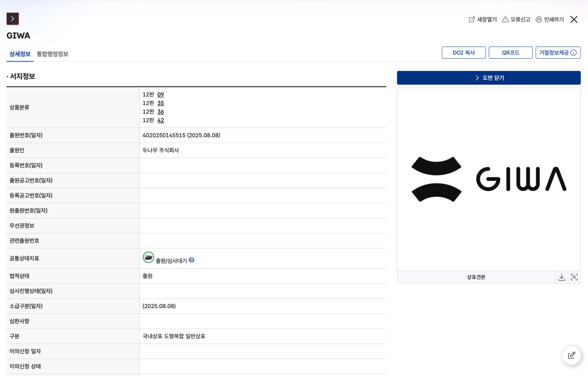Click the 상표견본 caption label
Viewport: 588px width, 376px height.
tap(476, 277)
